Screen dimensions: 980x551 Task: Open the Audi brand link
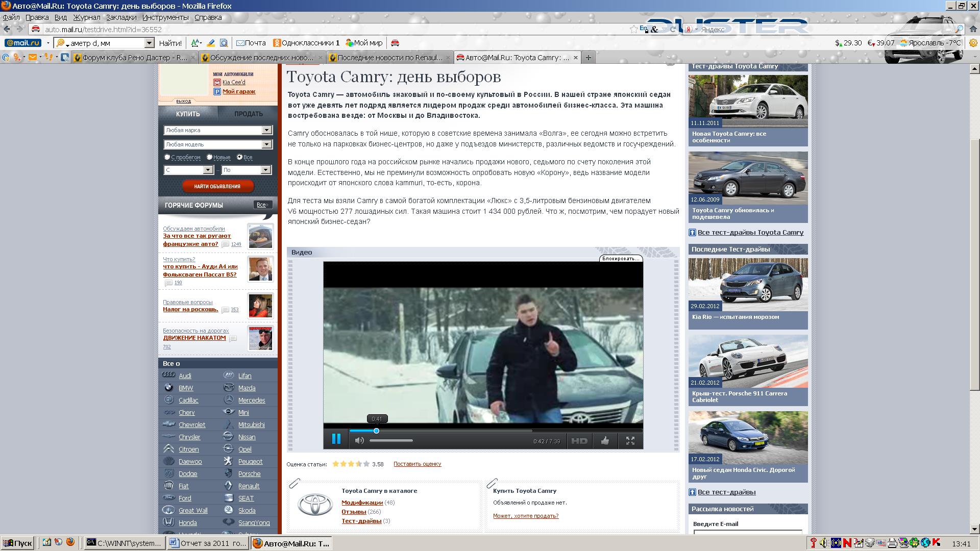tap(185, 375)
